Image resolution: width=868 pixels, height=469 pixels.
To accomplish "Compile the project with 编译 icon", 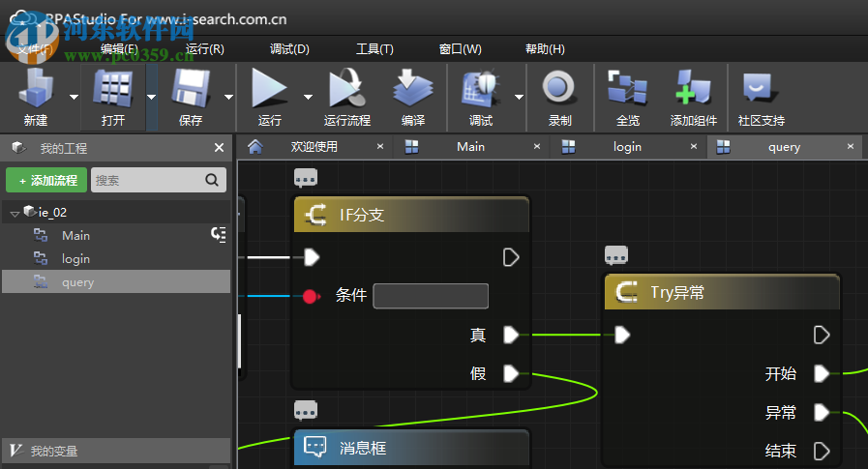I will (x=412, y=88).
